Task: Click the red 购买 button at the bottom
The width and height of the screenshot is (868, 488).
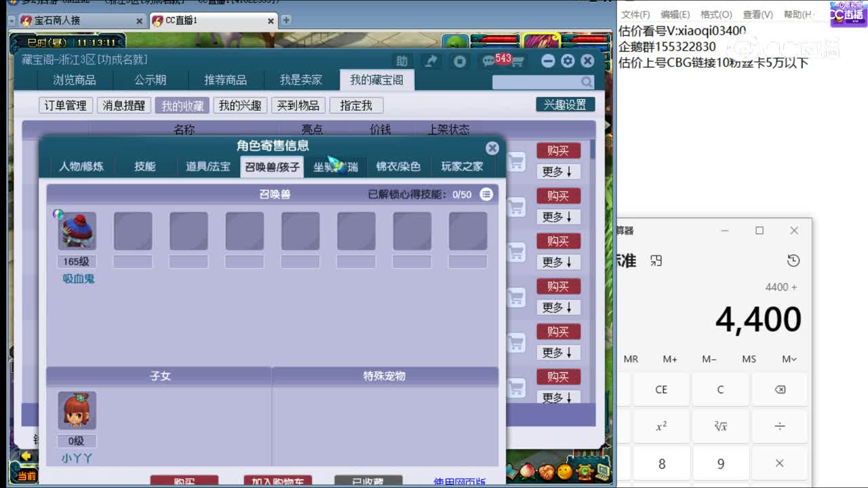Action: 185,481
